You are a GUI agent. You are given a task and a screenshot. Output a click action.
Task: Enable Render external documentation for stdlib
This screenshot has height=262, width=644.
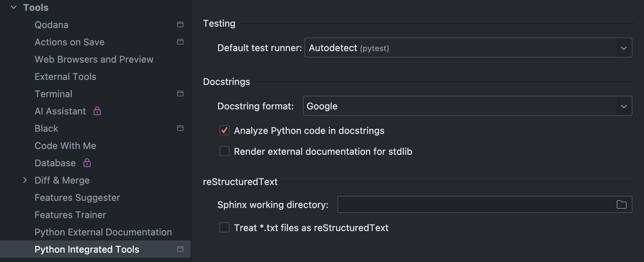[225, 151]
